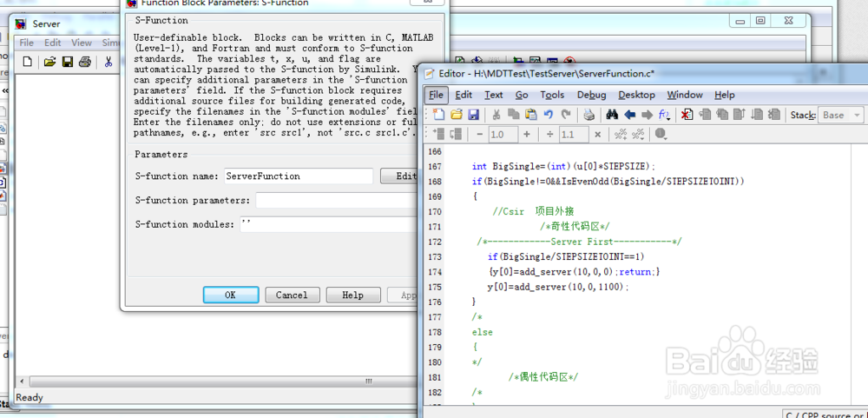Open Editor Help menu
The width and height of the screenshot is (868, 418).
(x=724, y=95)
